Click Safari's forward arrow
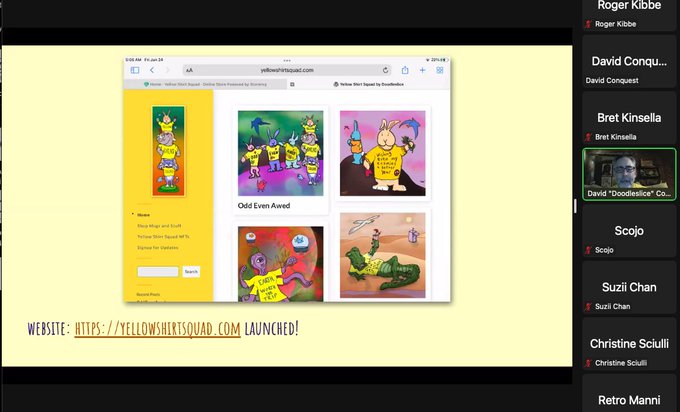The image size is (680, 412). 167,70
